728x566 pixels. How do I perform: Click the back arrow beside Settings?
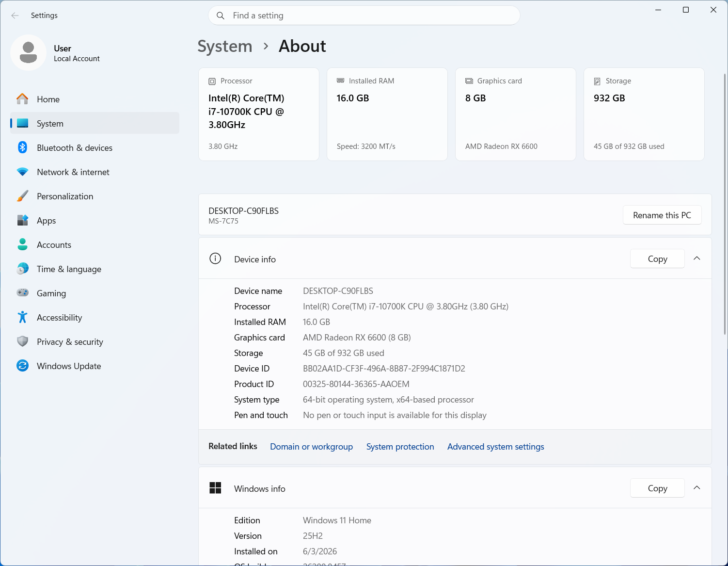click(15, 16)
